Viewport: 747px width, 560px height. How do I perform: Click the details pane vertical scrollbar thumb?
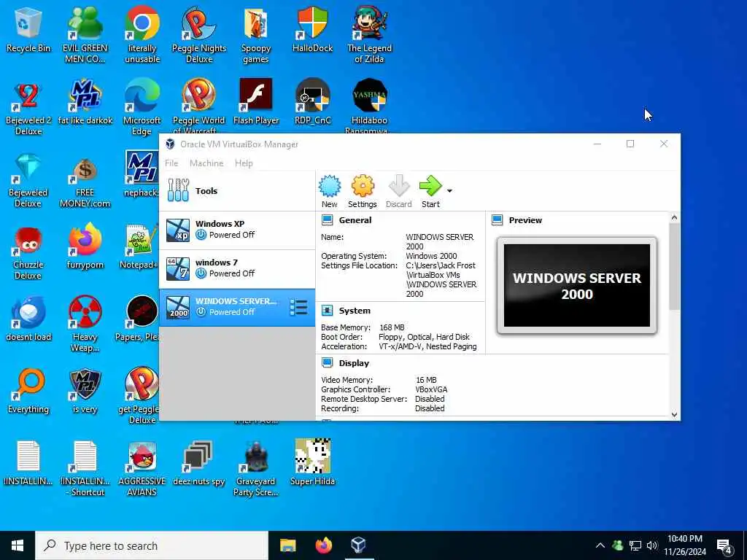click(x=674, y=265)
